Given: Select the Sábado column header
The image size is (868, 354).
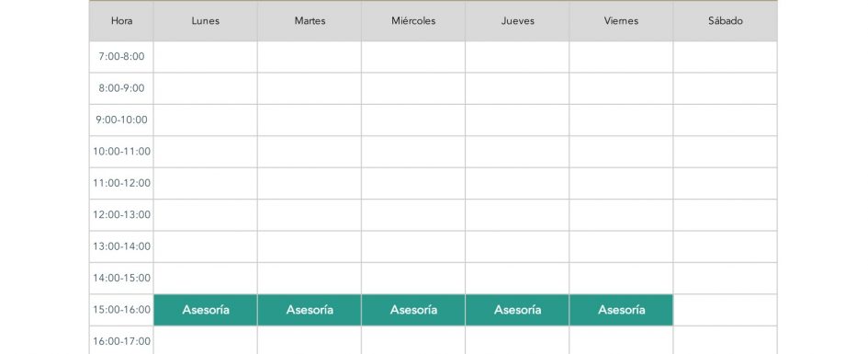Looking at the screenshot, I should 726,21.
